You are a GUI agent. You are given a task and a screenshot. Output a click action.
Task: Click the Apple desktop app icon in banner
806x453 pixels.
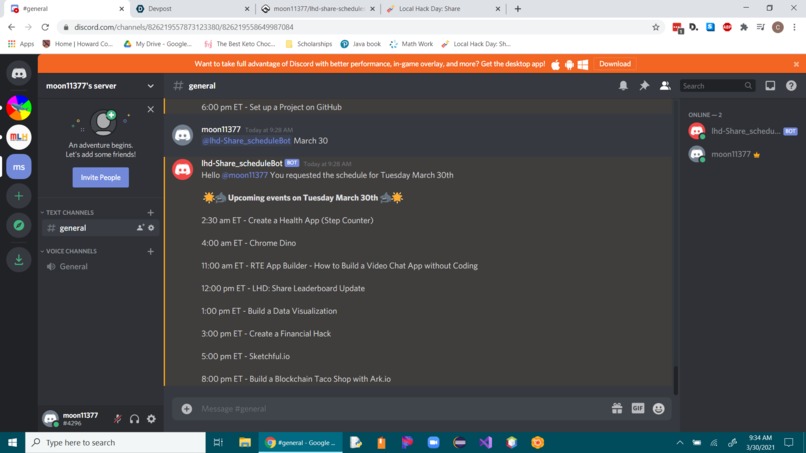pyautogui.click(x=556, y=64)
